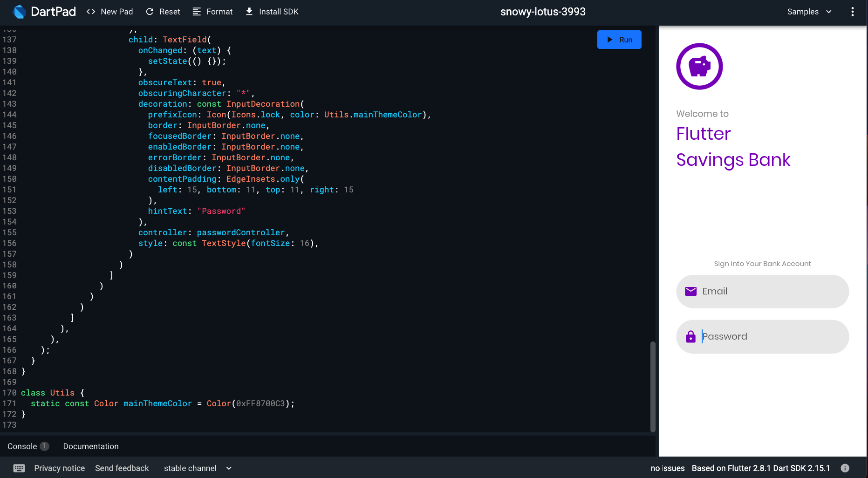Click the "obscureText: true," code line
The width and height of the screenshot is (868, 478).
[x=182, y=82]
